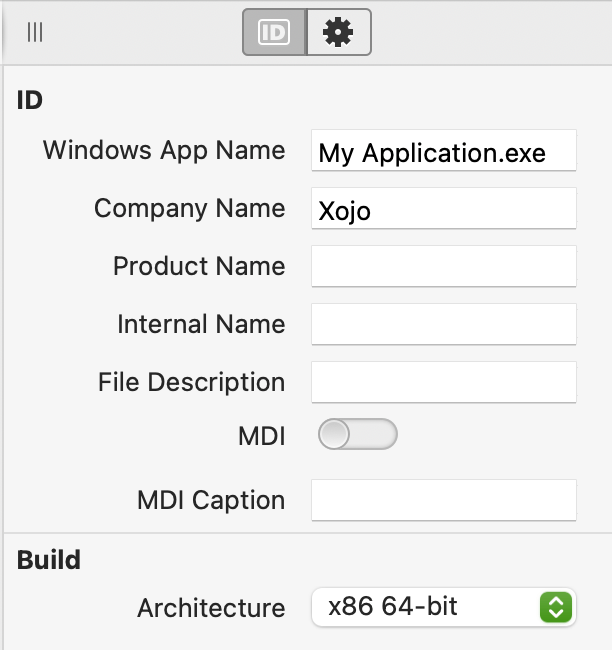Click the Product Name label
The image size is (612, 650).
[x=199, y=266]
